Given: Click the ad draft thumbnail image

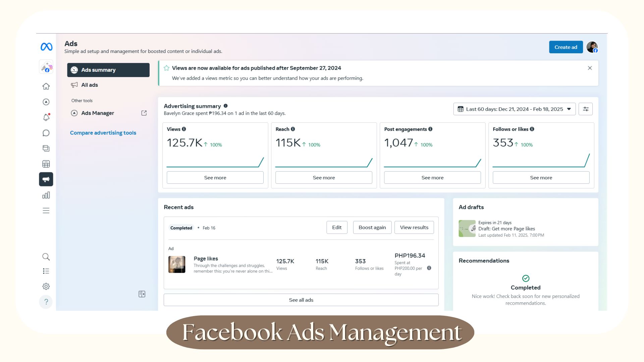Looking at the screenshot, I should (x=467, y=229).
